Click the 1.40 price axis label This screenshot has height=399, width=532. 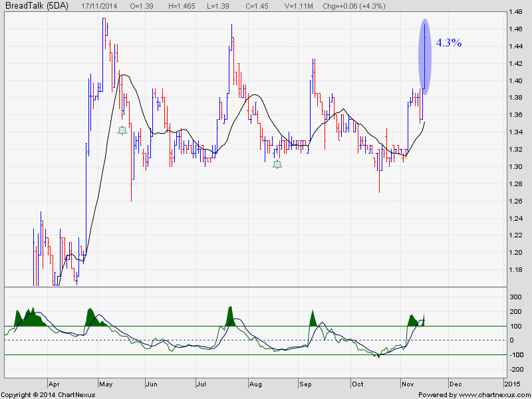(x=516, y=80)
